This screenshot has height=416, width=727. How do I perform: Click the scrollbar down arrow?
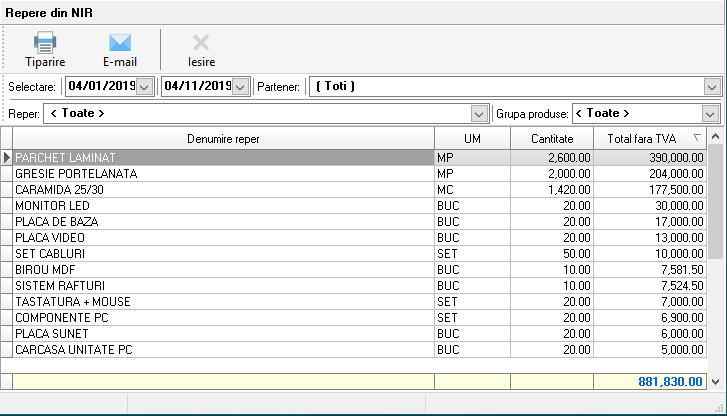click(714, 382)
